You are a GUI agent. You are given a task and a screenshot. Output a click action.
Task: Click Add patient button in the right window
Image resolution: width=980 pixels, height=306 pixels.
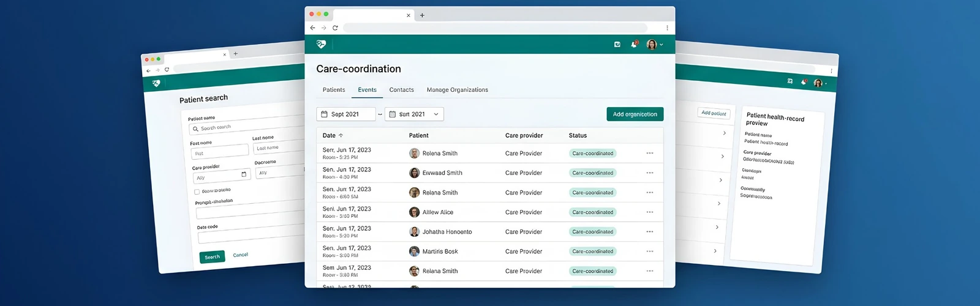(714, 113)
